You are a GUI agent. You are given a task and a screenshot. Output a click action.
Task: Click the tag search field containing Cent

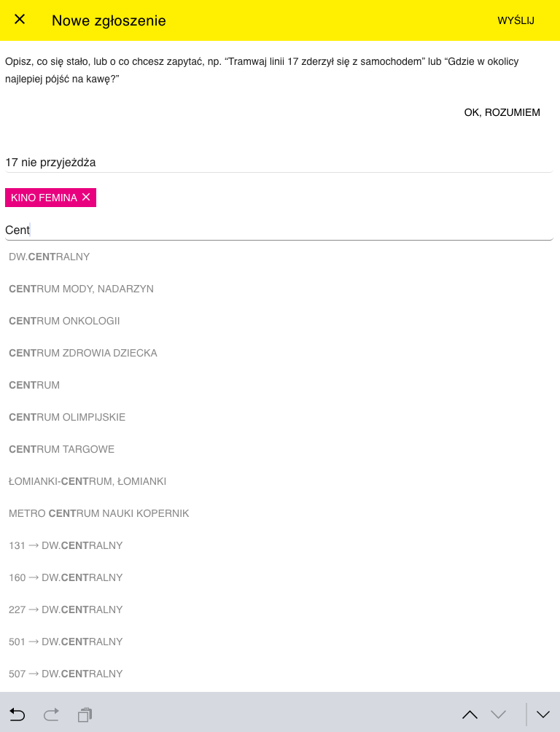pos(279,230)
